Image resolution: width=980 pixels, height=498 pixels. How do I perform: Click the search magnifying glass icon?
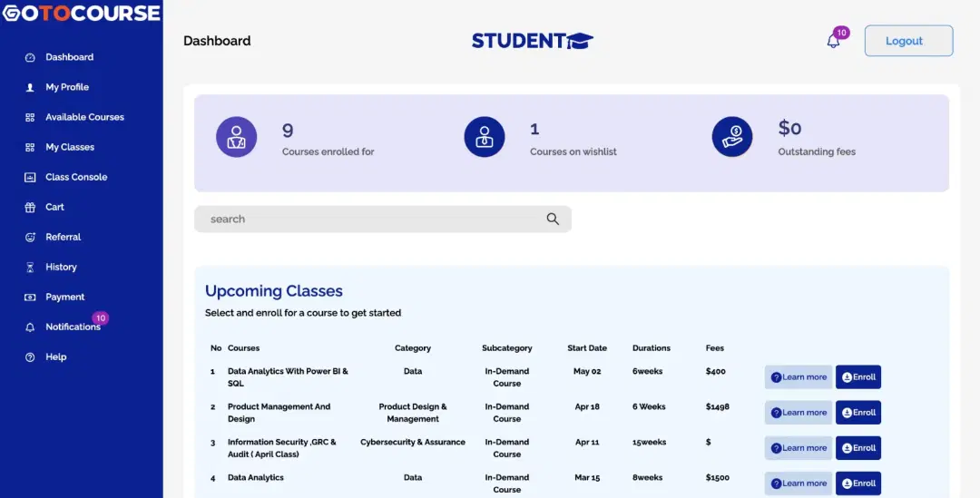(x=553, y=219)
